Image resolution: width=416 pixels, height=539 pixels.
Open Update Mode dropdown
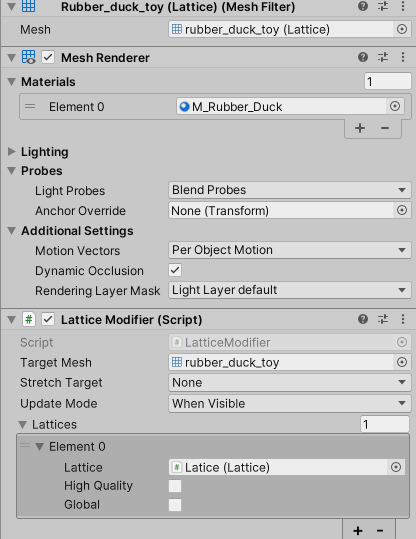(x=290, y=404)
